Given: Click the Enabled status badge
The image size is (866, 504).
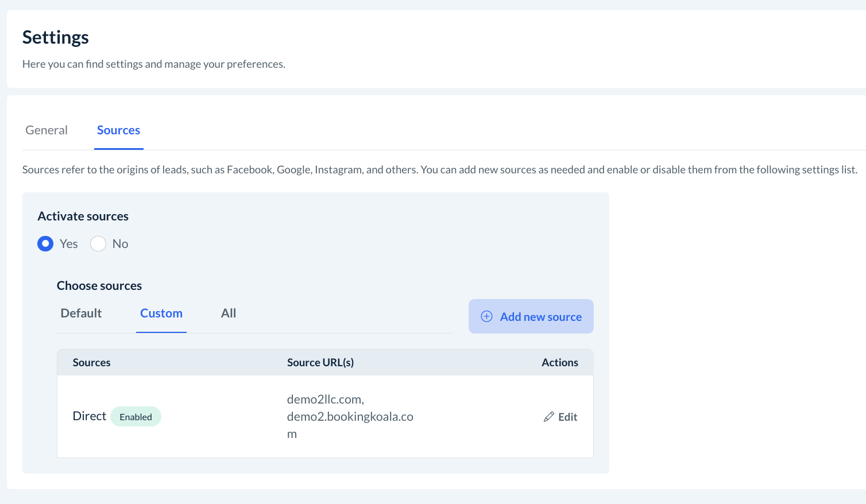Looking at the screenshot, I should pos(136,417).
